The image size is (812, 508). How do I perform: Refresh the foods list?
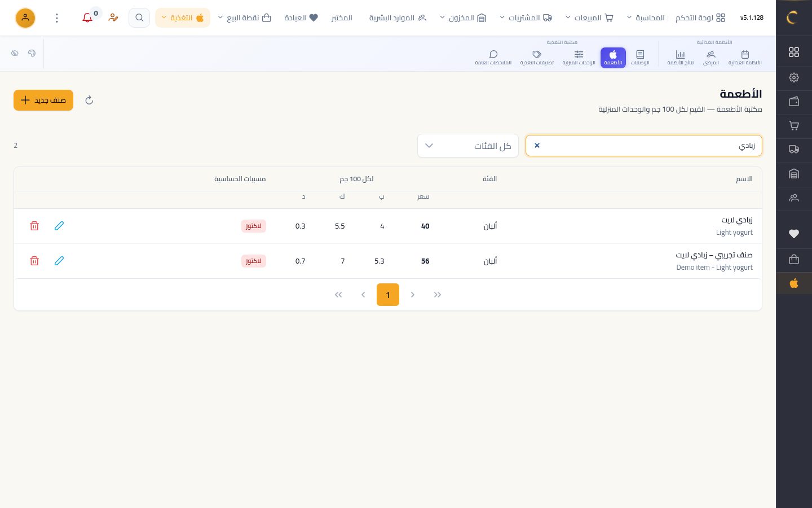(89, 100)
